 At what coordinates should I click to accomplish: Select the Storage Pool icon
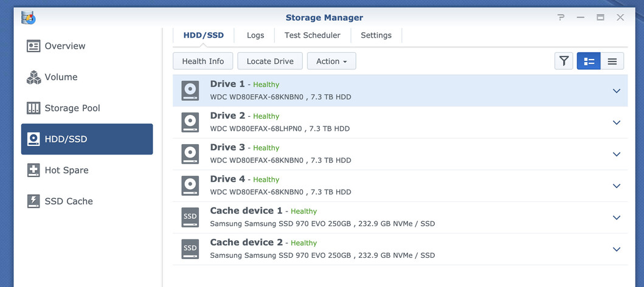(33, 108)
